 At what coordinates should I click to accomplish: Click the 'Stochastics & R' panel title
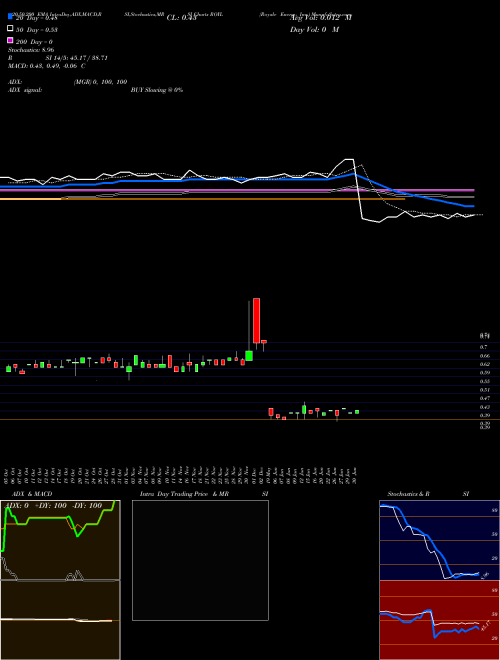click(408, 494)
